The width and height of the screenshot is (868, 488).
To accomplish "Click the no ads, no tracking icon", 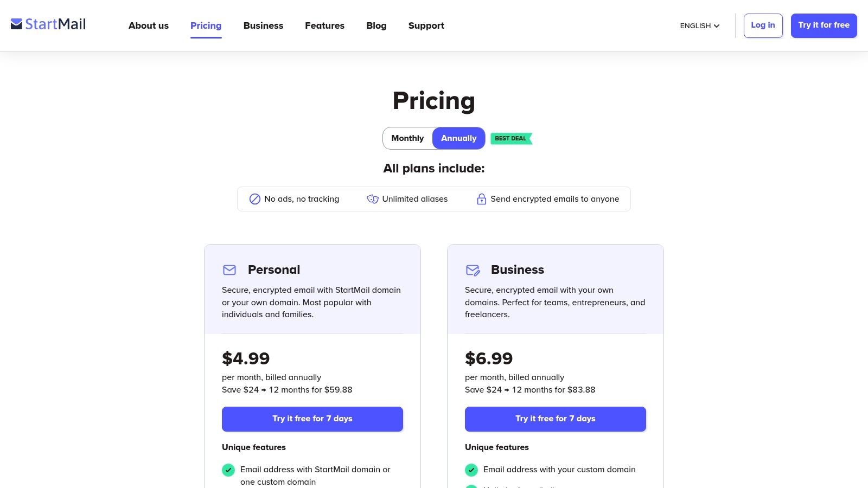I will click(x=255, y=199).
